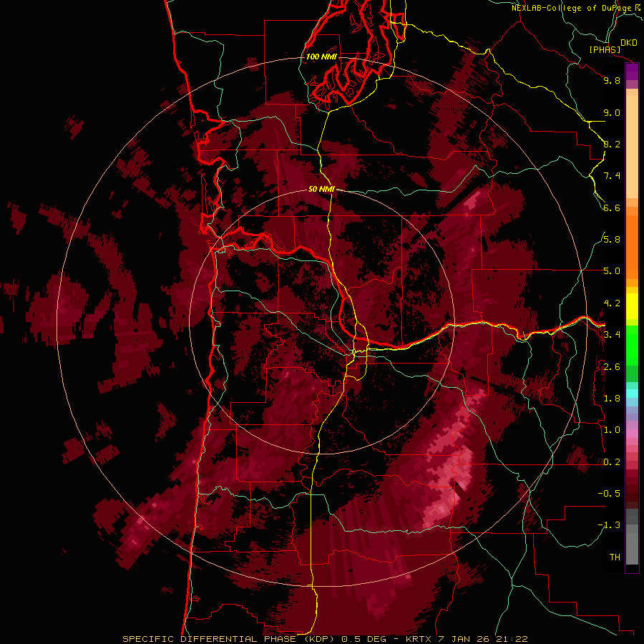The height and width of the screenshot is (644, 644).
Task: Click the 4.2 scale value
Action: (x=612, y=303)
